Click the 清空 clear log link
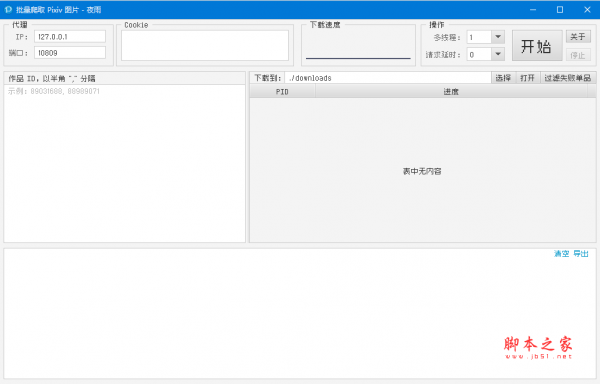 (x=561, y=254)
